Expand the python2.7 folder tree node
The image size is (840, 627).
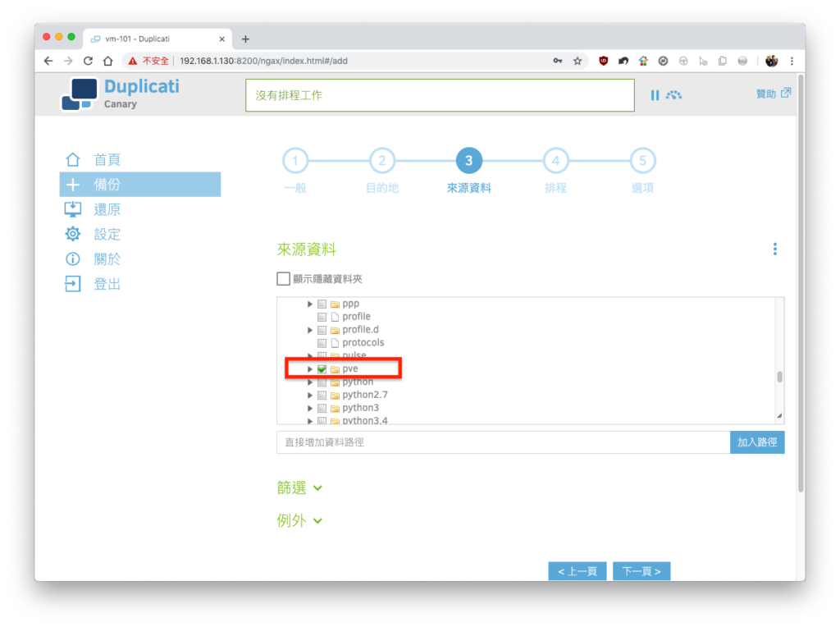point(309,396)
